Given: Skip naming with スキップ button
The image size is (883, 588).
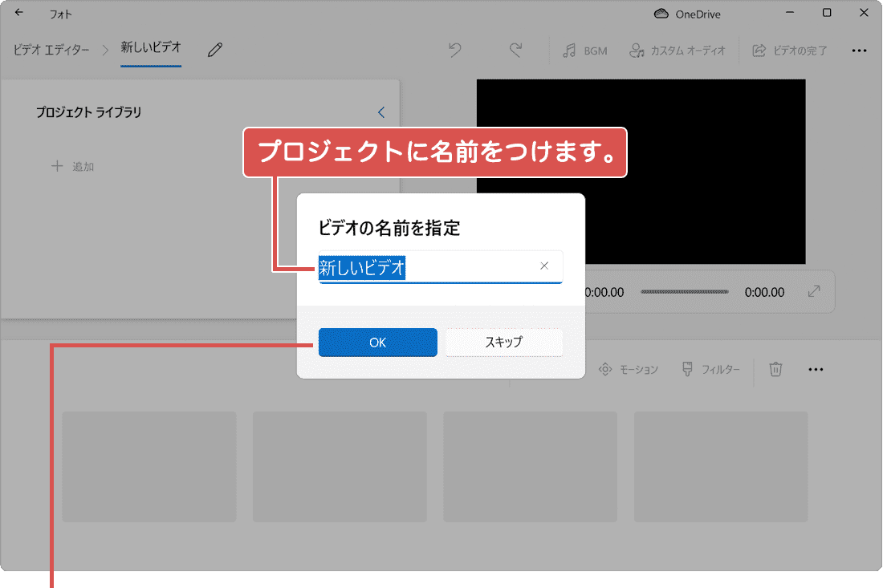Looking at the screenshot, I should (504, 342).
